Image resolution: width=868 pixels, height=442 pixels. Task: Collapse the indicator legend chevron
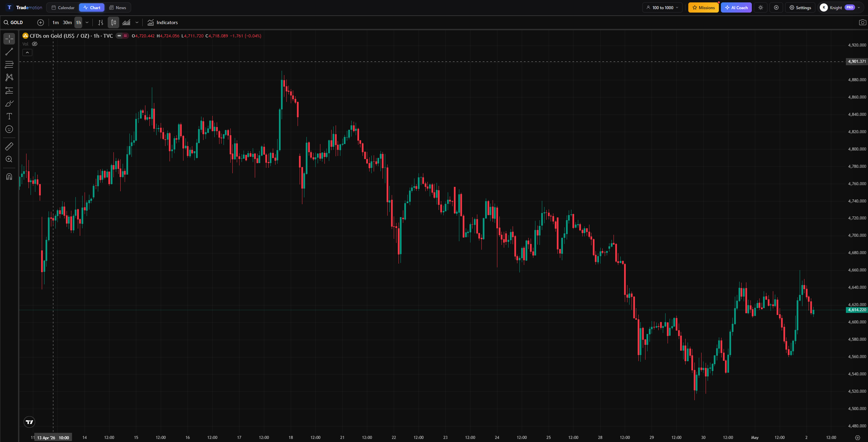[x=27, y=52]
